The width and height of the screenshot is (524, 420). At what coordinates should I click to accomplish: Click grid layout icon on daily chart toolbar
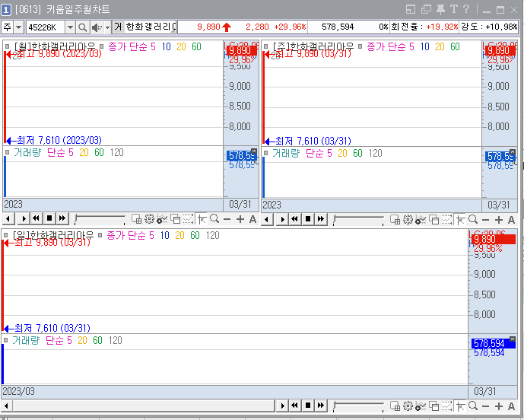click(395, 406)
